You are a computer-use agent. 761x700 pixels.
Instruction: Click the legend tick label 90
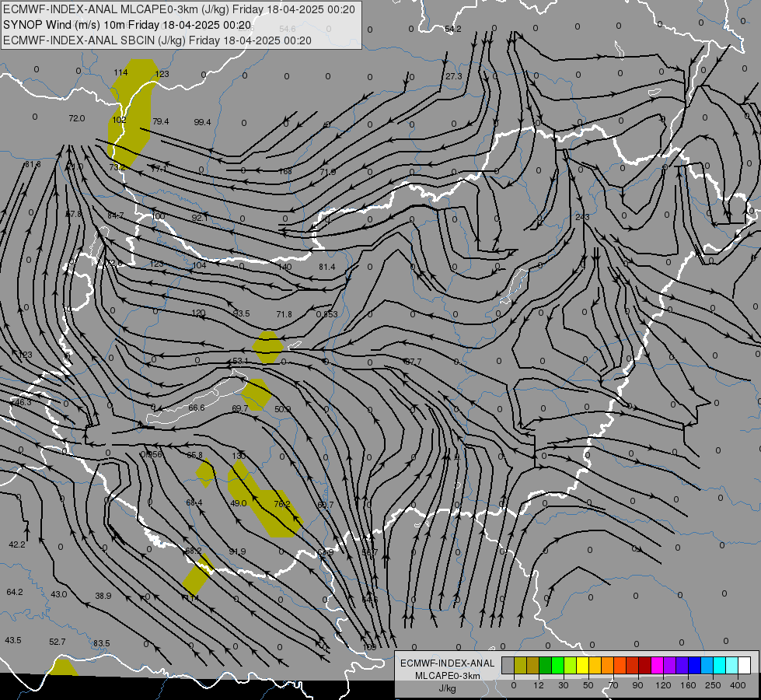click(x=637, y=685)
